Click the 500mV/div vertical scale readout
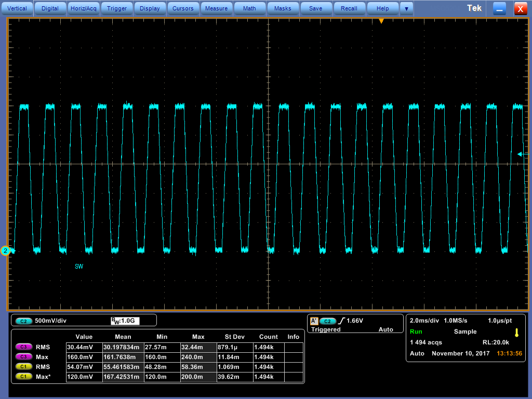Image resolution: width=532 pixels, height=399 pixels. (50, 321)
